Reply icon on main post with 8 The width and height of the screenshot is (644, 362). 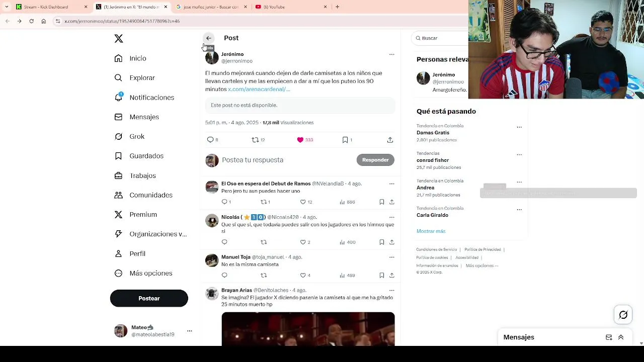click(210, 140)
